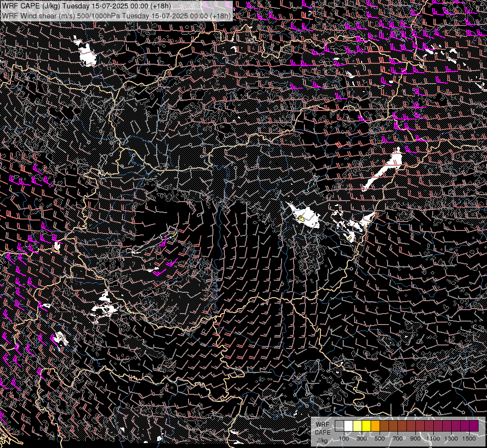Select the pale yellow legend swatch
This screenshot has height=448, width=487.
click(358, 426)
